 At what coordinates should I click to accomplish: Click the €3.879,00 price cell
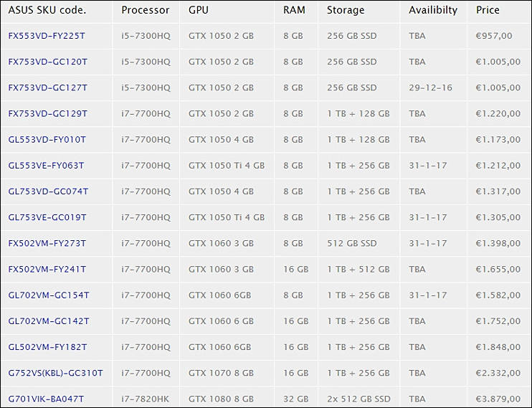coord(498,399)
